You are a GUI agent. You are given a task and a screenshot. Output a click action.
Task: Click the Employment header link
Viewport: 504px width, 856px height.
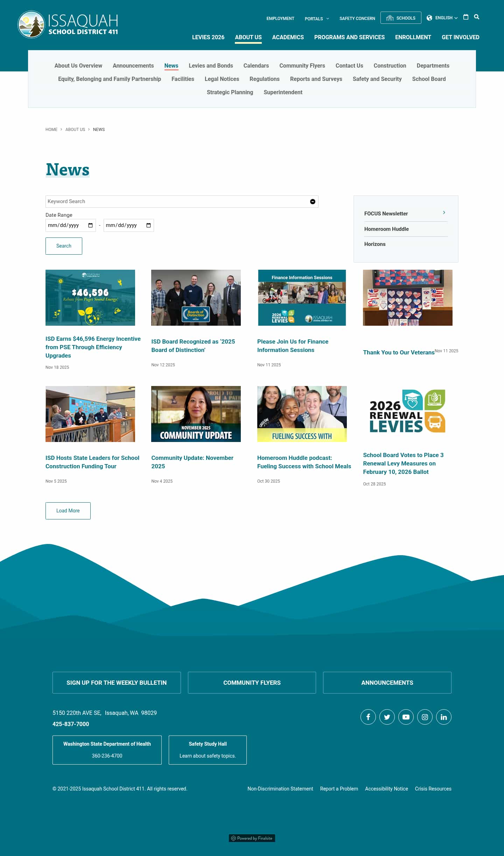coord(280,19)
